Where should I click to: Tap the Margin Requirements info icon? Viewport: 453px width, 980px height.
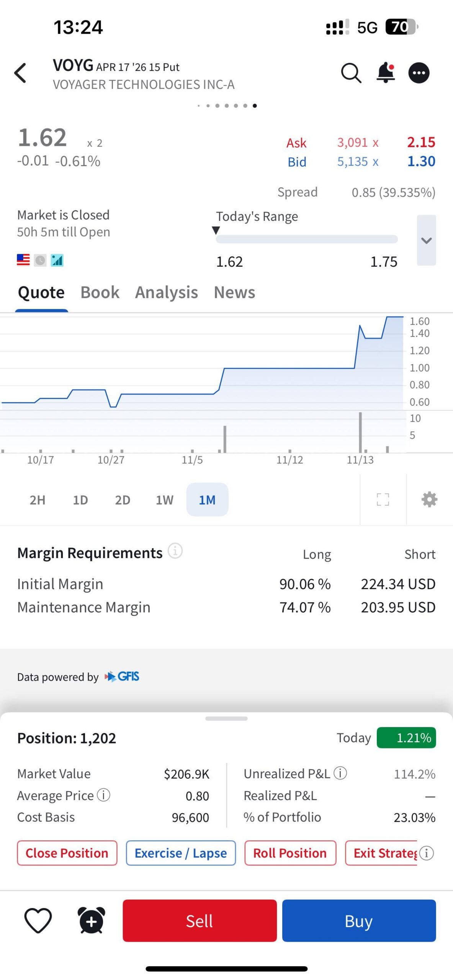coord(175,551)
